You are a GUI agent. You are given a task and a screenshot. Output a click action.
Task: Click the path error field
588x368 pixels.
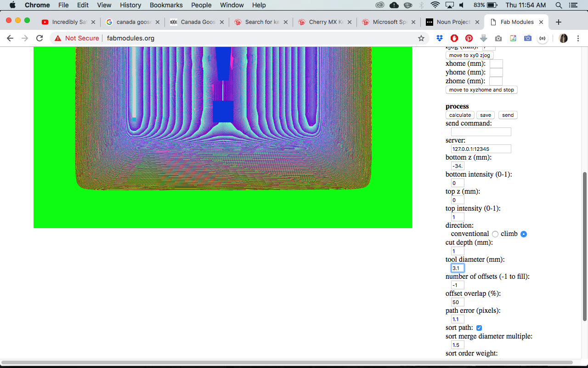coord(458,319)
